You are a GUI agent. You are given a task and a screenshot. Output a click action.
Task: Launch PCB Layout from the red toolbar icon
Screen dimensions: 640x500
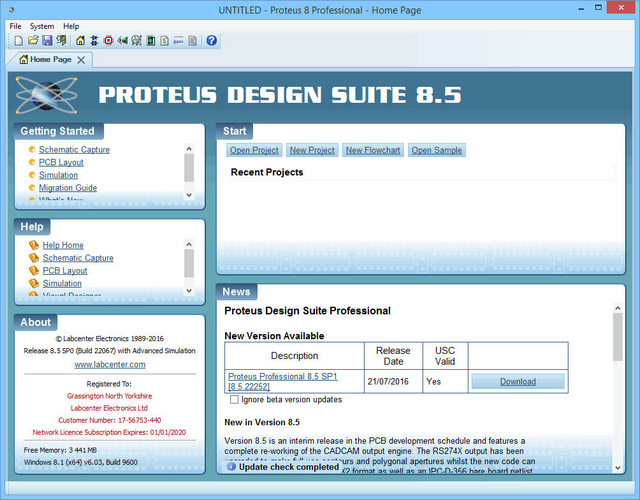pos(108,40)
